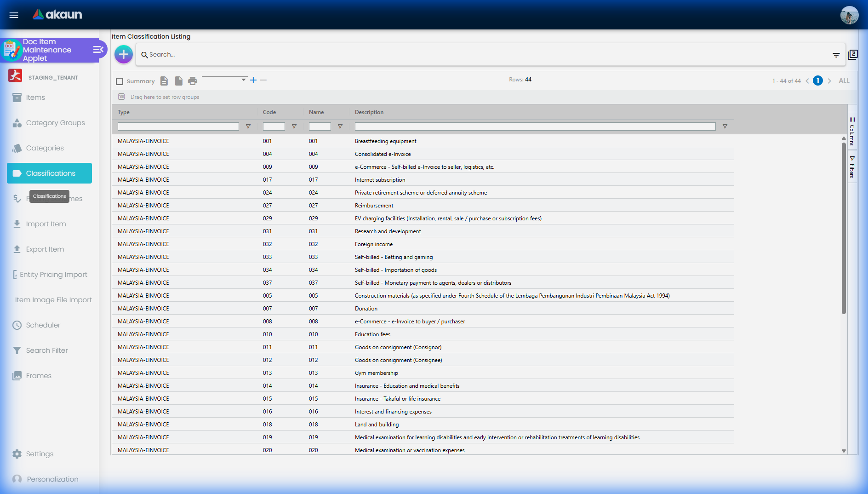
Task: Open the Code column filter icon
Action: tap(294, 126)
